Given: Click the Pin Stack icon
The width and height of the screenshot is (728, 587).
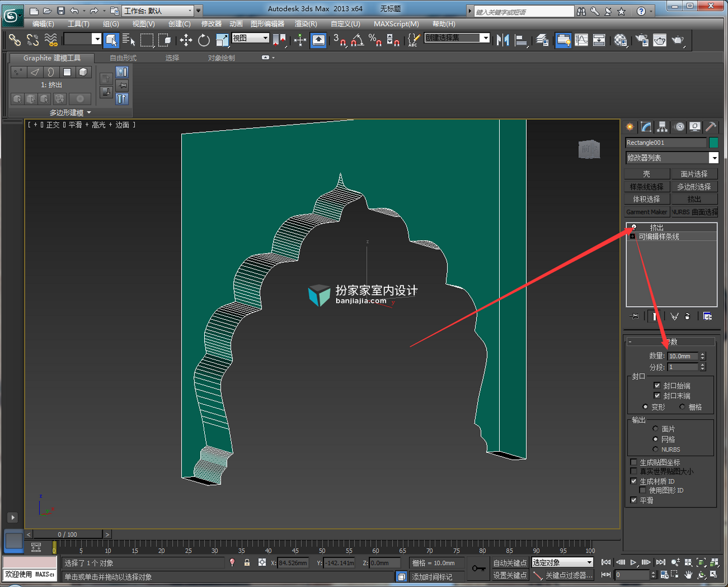Looking at the screenshot, I should point(634,316).
